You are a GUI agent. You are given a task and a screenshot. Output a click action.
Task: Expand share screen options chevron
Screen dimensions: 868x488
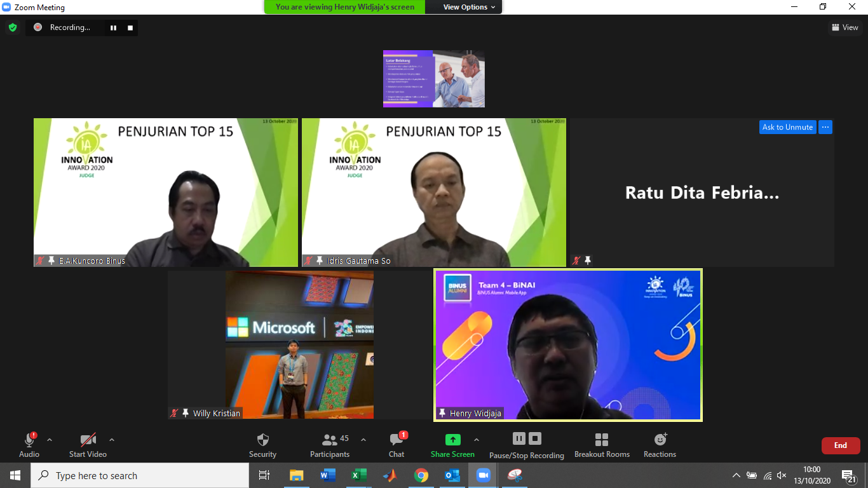(477, 440)
